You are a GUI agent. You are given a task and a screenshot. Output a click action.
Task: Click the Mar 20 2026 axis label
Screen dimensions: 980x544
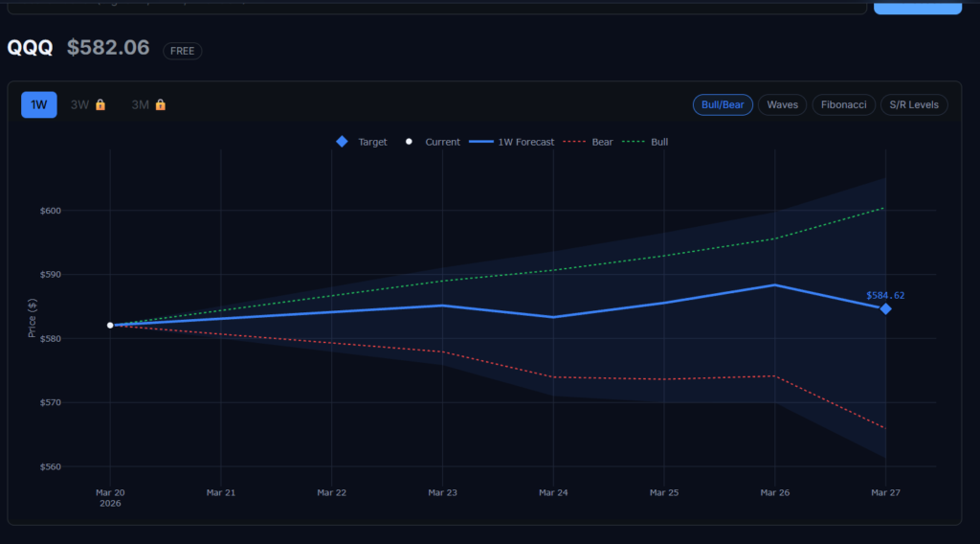tap(110, 498)
